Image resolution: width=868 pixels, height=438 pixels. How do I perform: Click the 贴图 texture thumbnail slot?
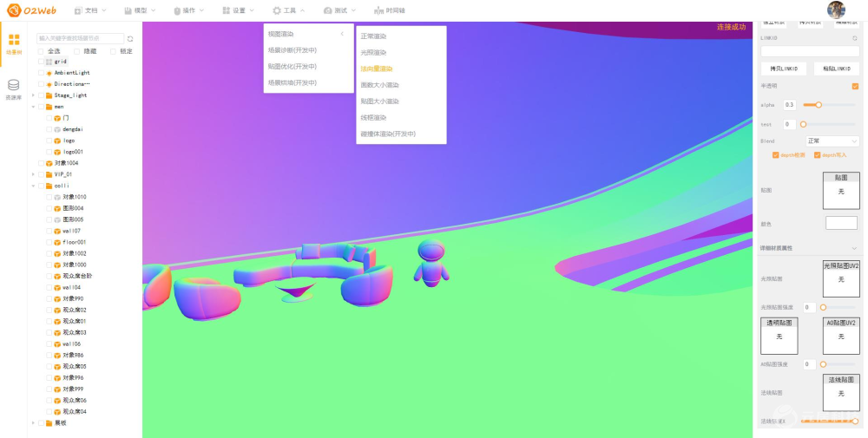point(841,191)
